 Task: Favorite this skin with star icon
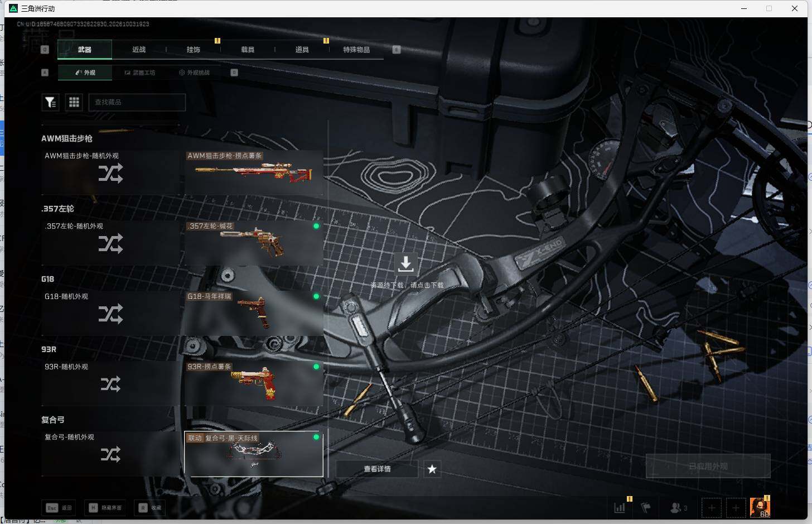pos(432,469)
